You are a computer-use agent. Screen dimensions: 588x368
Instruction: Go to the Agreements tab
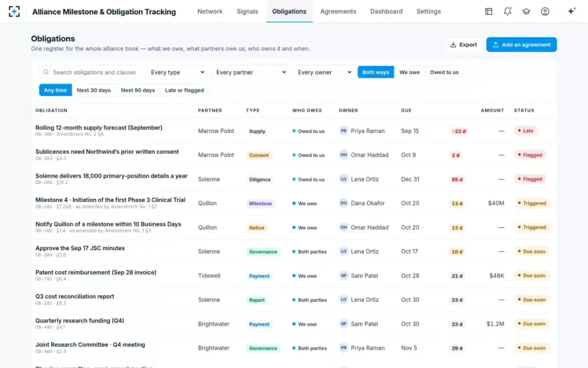[x=338, y=11]
